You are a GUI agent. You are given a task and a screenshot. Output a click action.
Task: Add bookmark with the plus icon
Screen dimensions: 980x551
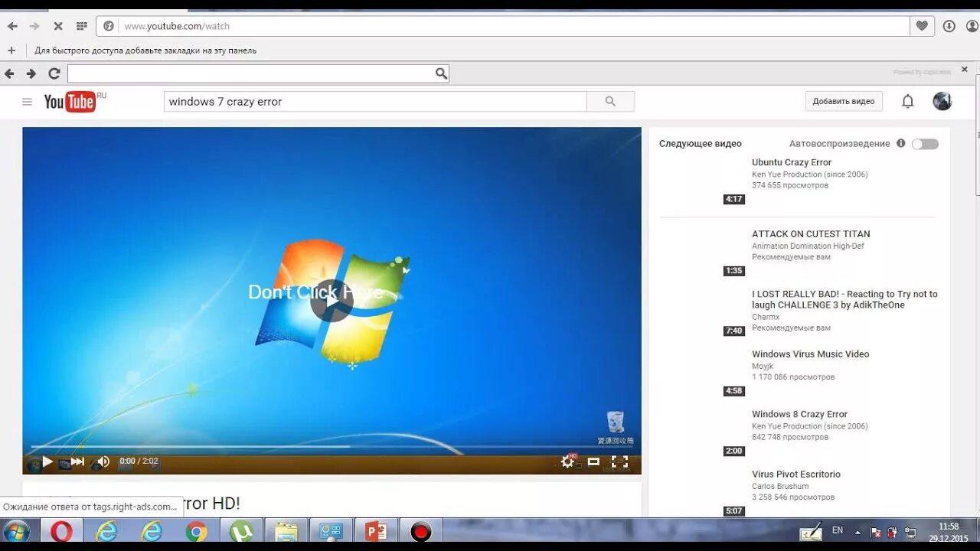tap(11, 51)
